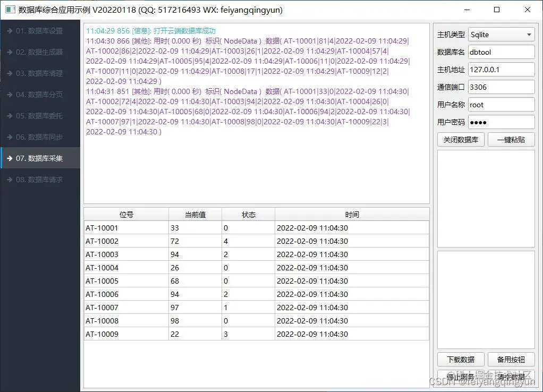Viewport: 543px width, 392px height.
Task: Select the AT-10007 cell in the table
Action: pos(126,308)
